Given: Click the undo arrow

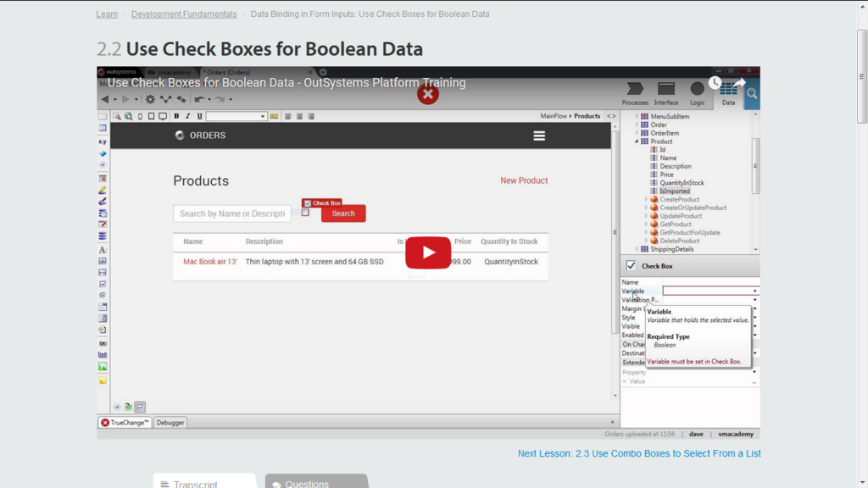Looking at the screenshot, I should [199, 99].
